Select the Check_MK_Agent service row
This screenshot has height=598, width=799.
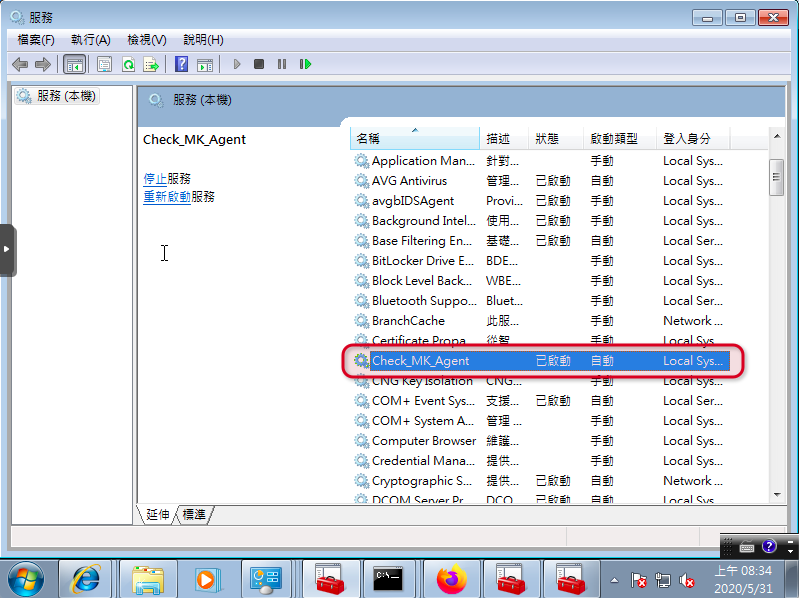click(x=541, y=361)
